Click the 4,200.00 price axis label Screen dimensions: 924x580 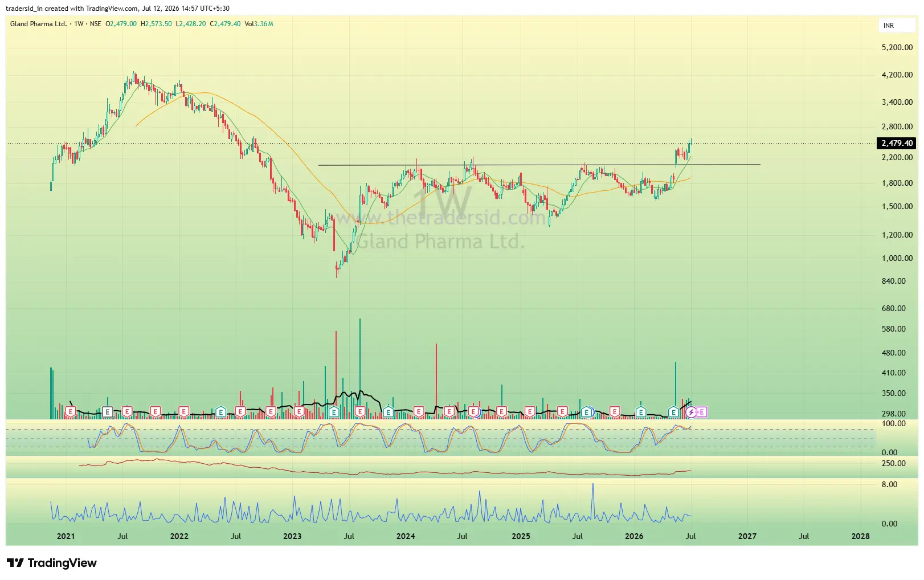pos(897,75)
